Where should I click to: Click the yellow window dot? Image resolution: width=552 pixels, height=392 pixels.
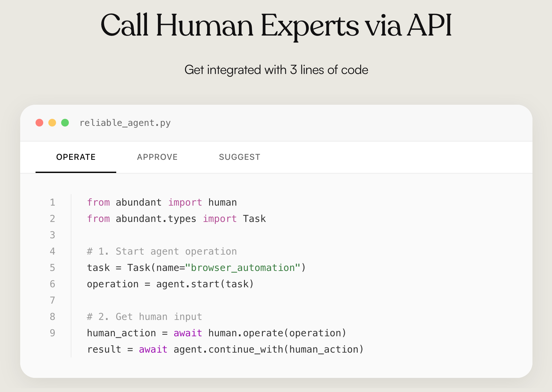[52, 123]
